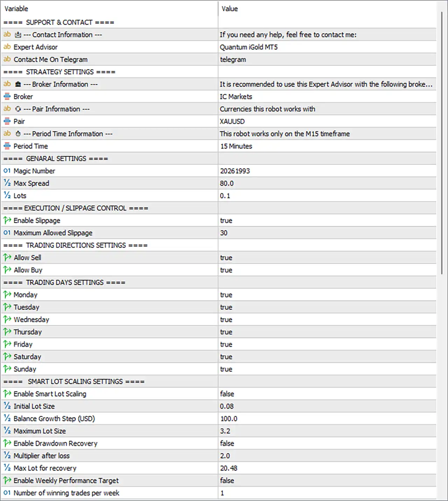Click the envelope icon in the Contact Information row
Screen dimensions: 448x501
(x=18, y=35)
